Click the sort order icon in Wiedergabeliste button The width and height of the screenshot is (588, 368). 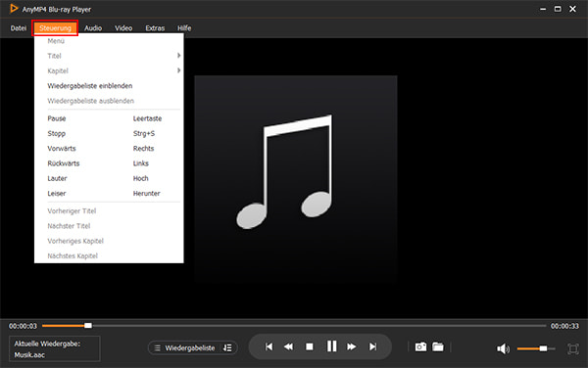(x=227, y=347)
